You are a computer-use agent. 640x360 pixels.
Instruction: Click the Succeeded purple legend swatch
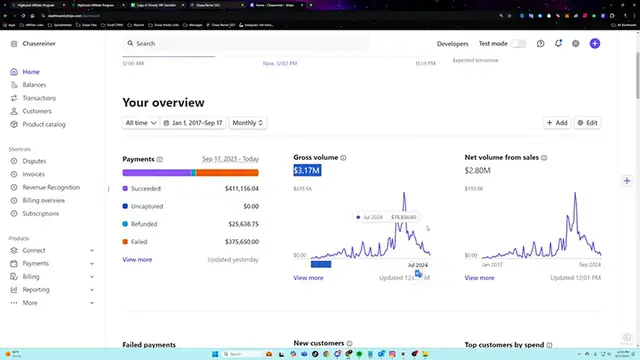tap(125, 189)
